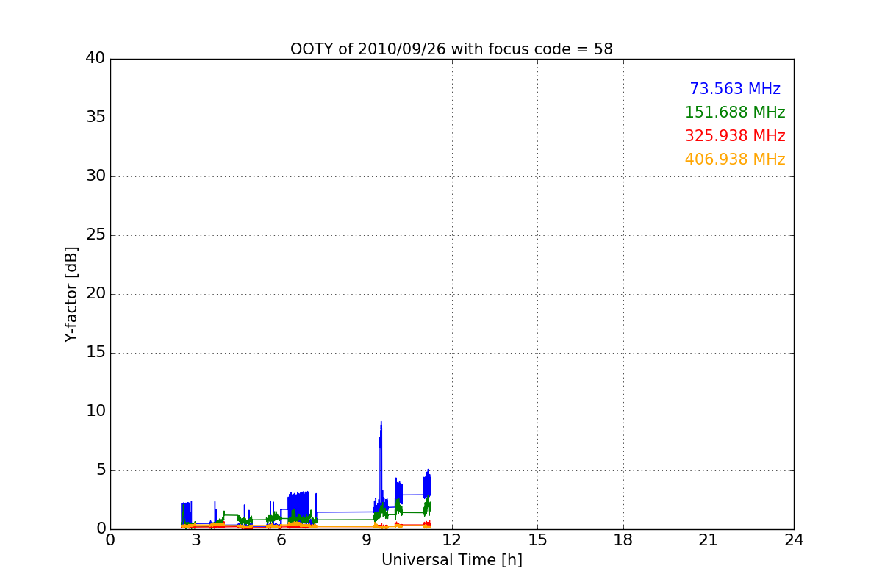Screen dimensions: 882x588
Task: Click x-axis tick label 21
Action: pos(709,539)
